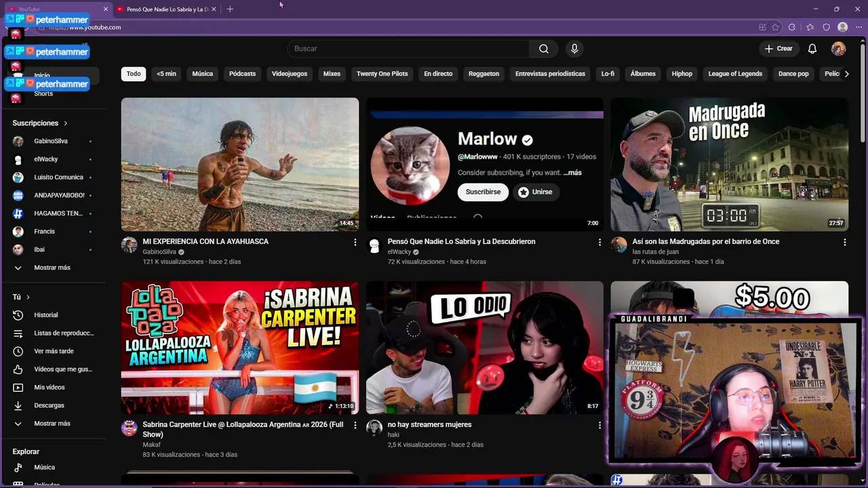Filter by Reggaeton chip

click(x=484, y=74)
